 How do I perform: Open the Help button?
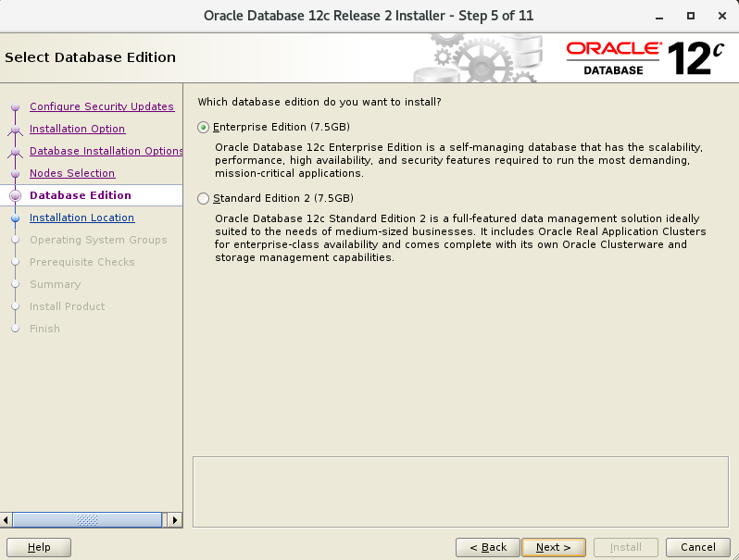[x=39, y=547]
